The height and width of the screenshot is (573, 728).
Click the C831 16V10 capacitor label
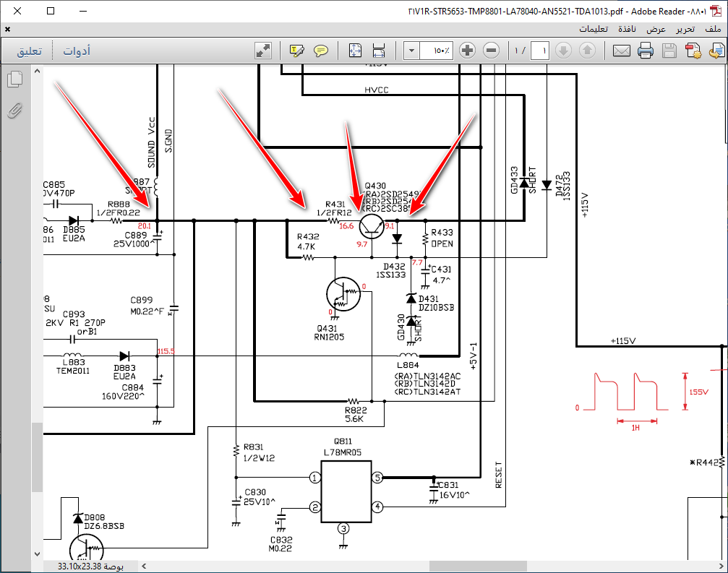pos(453,490)
